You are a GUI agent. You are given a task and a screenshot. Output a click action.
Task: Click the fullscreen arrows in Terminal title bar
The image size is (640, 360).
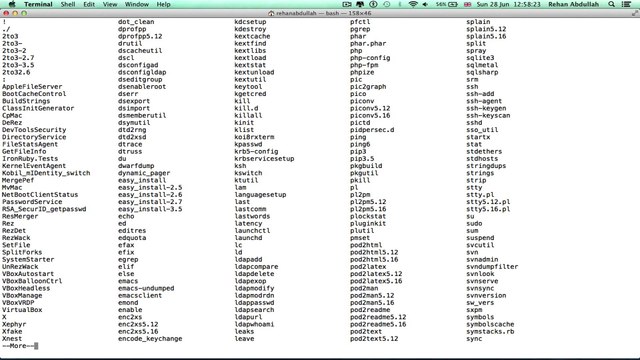point(635,13)
